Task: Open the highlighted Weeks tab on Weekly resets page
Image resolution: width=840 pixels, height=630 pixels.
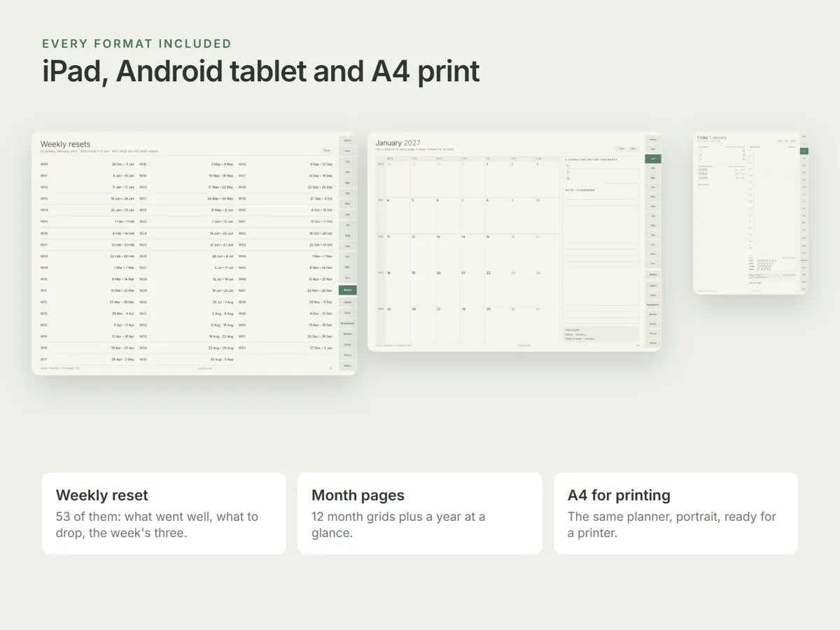Action: pyautogui.click(x=347, y=290)
